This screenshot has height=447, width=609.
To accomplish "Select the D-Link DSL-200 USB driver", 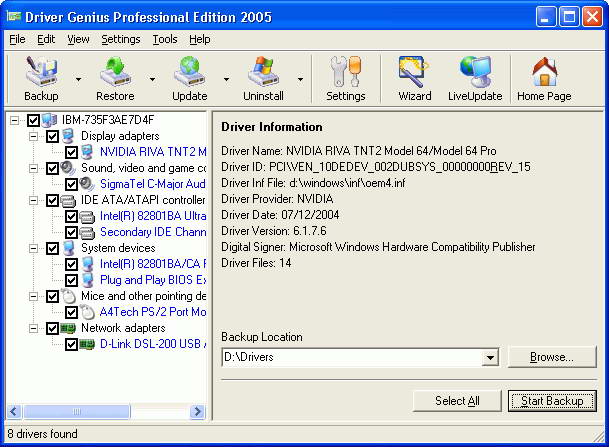I will pyautogui.click(x=152, y=344).
